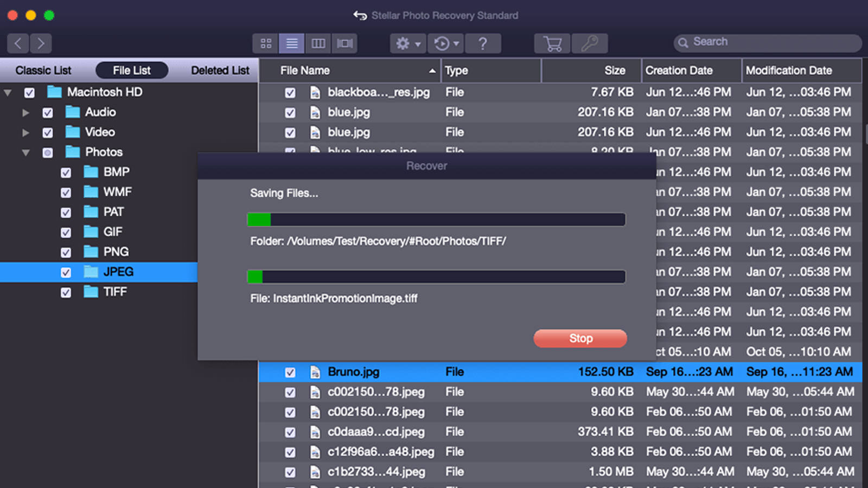Image resolution: width=868 pixels, height=488 pixels.
Task: Click the PNG folder icon
Action: [91, 252]
